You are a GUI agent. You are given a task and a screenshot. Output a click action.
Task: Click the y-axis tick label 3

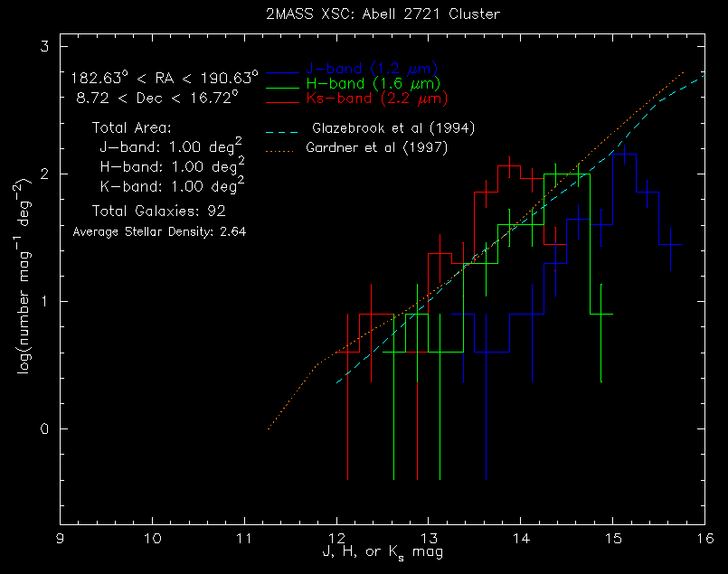[x=45, y=47]
